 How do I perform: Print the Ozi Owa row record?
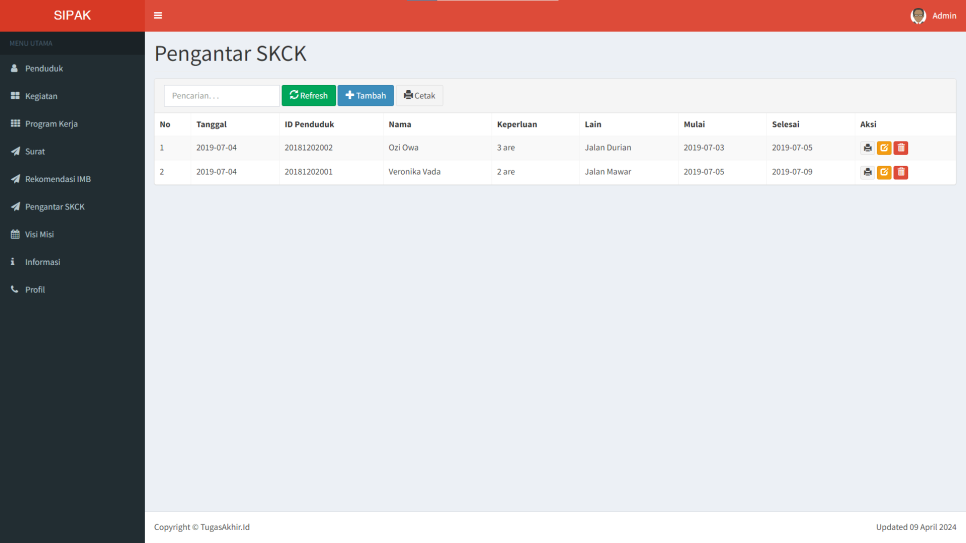[x=867, y=148]
